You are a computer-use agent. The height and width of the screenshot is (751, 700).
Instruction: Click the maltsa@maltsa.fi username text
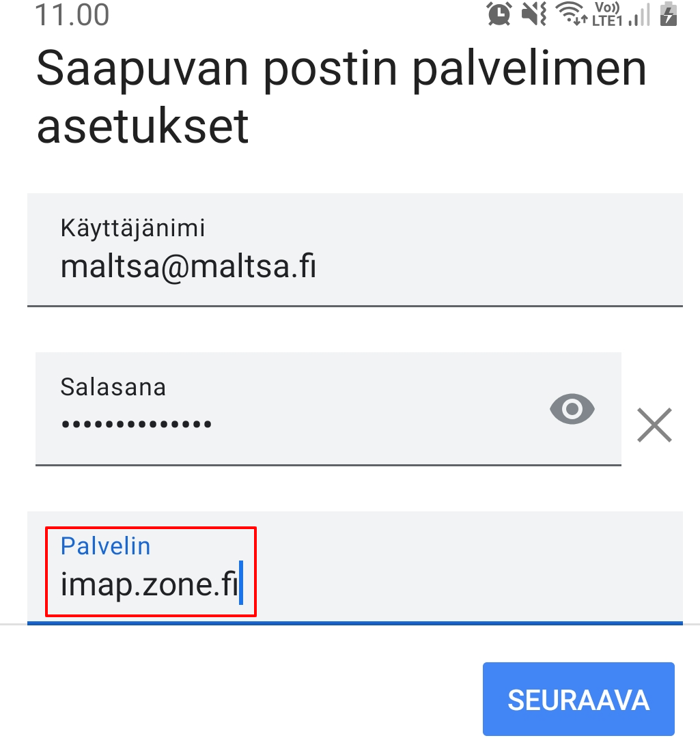(x=188, y=266)
